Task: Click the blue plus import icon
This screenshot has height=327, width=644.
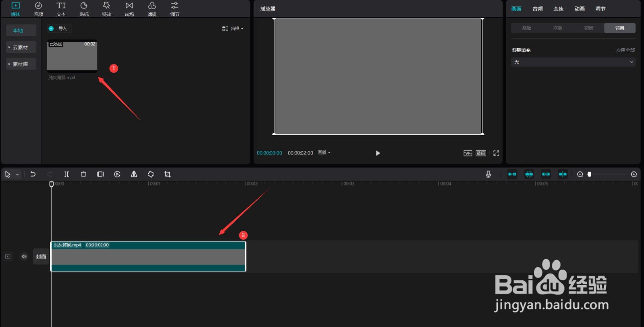Action: point(51,29)
